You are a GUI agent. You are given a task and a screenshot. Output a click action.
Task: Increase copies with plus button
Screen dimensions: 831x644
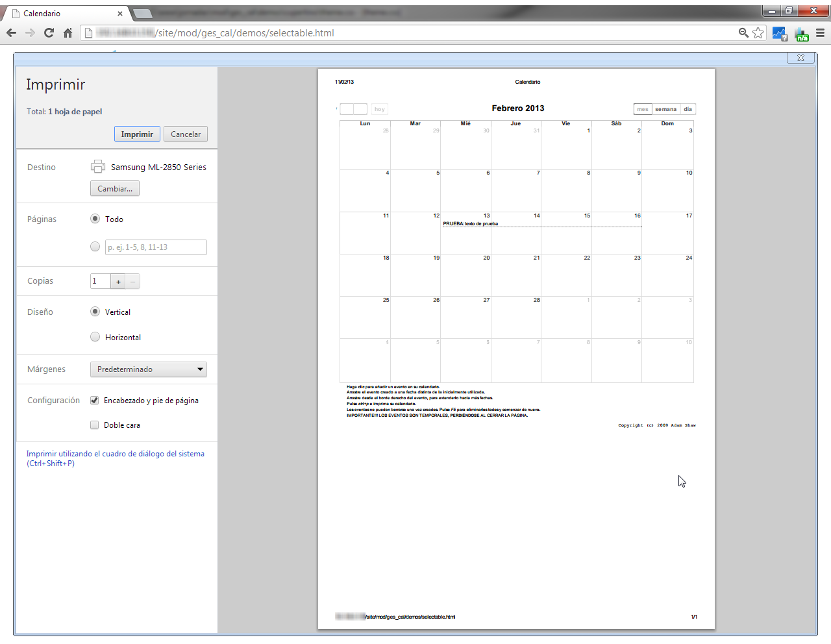(118, 282)
